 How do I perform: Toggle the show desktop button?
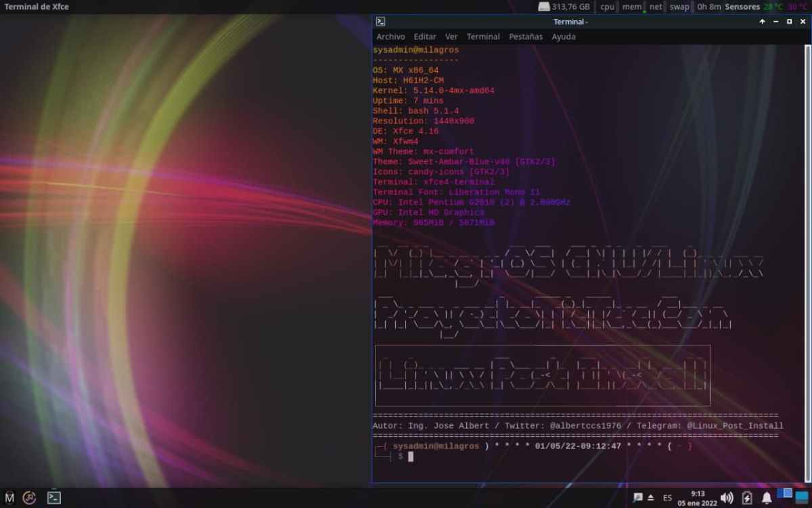pyautogui.click(x=802, y=497)
